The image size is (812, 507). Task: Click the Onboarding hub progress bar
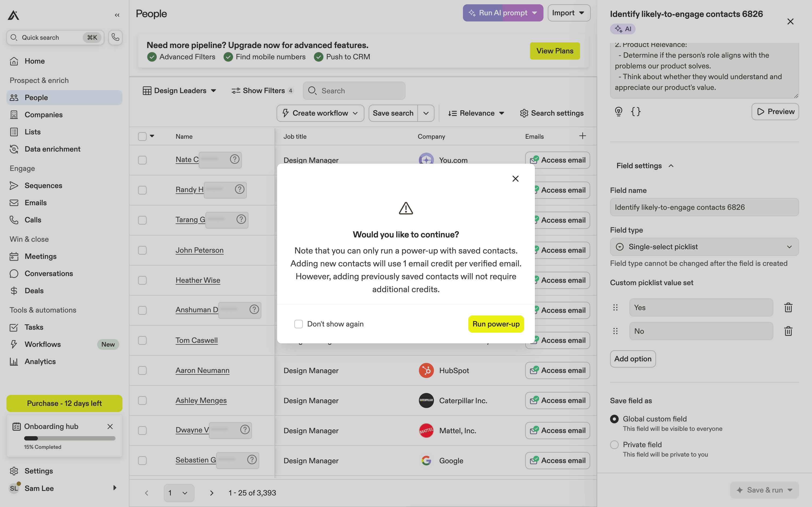coord(70,438)
